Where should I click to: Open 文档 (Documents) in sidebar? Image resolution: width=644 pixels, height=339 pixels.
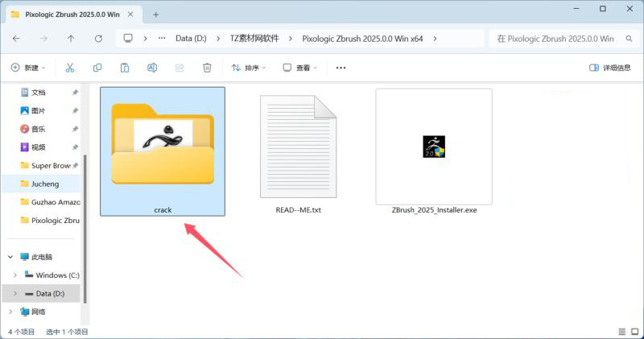pos(39,93)
